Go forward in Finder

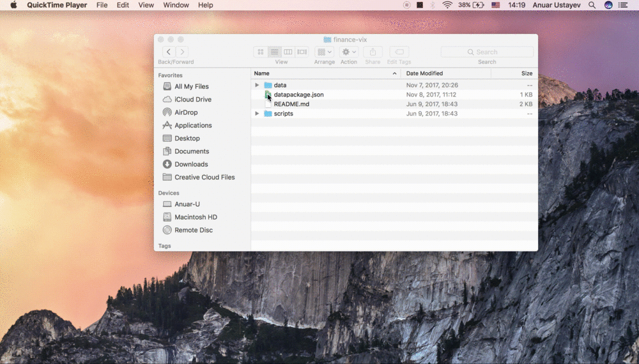point(182,52)
